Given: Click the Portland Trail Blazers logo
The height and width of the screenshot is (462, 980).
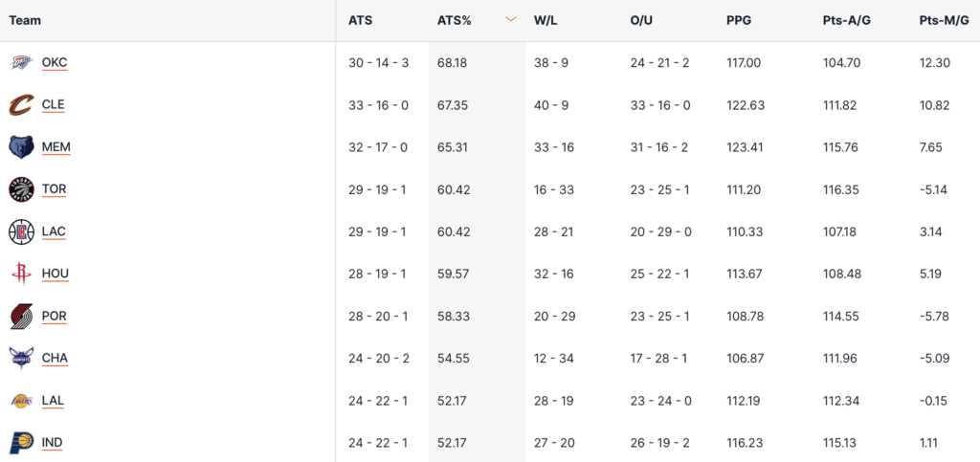Looking at the screenshot, I should (21, 316).
